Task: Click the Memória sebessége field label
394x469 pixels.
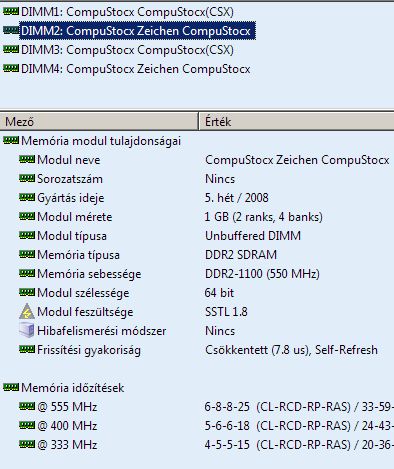Action: tap(89, 274)
